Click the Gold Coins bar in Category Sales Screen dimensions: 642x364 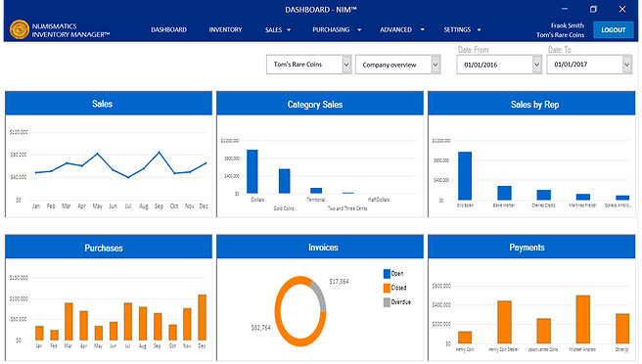point(284,181)
